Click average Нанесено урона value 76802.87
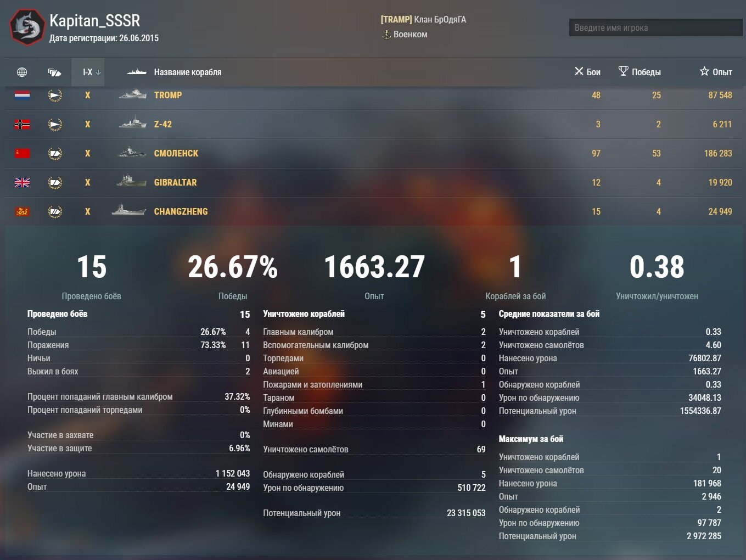Image resolution: width=746 pixels, height=560 pixels. 705,358
